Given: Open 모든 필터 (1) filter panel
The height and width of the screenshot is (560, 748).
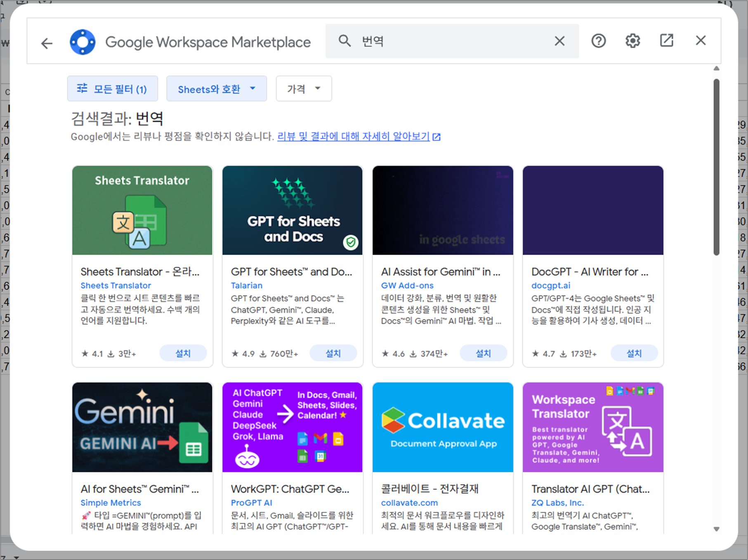Looking at the screenshot, I should click(x=113, y=89).
